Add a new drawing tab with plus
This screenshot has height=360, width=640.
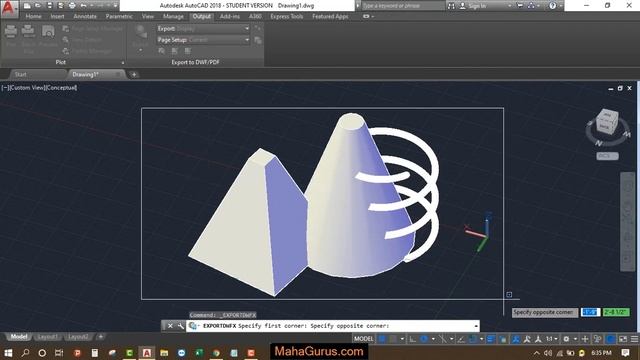134,74
